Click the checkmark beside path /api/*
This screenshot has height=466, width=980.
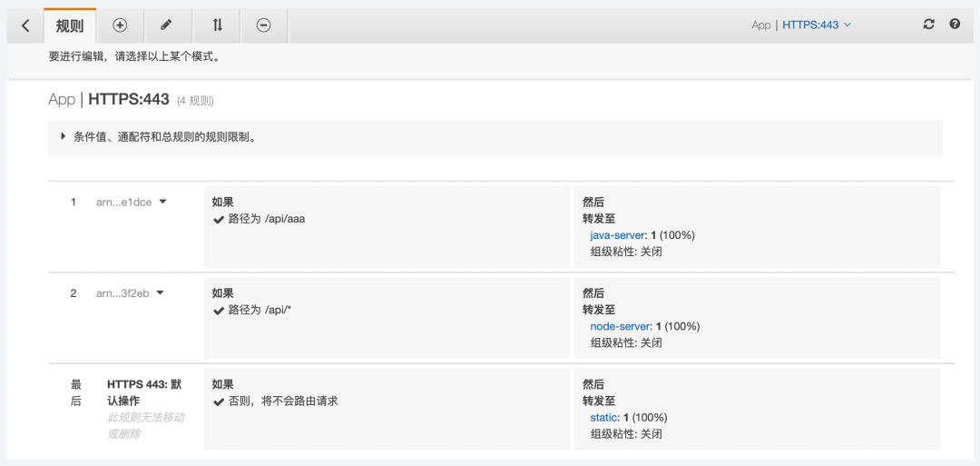click(219, 311)
